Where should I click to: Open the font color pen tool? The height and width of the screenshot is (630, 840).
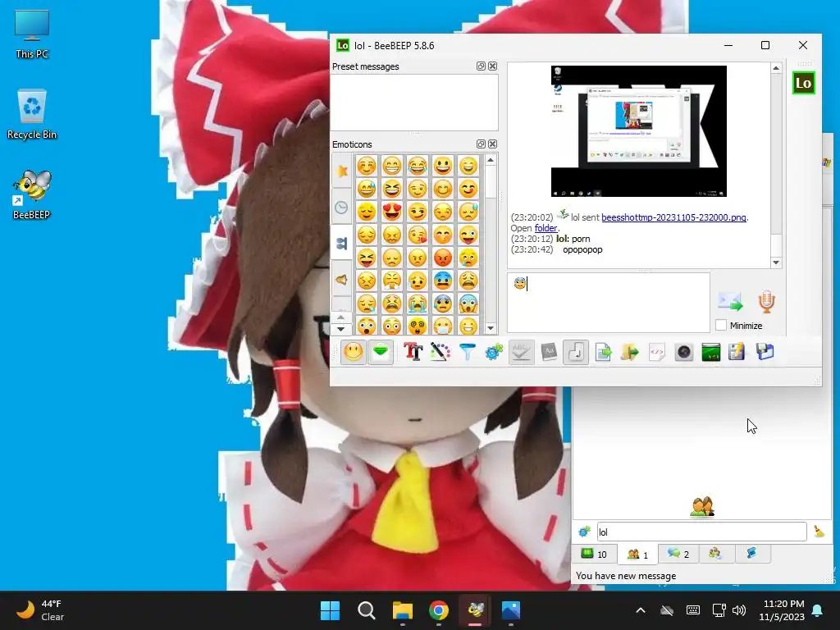(440, 352)
